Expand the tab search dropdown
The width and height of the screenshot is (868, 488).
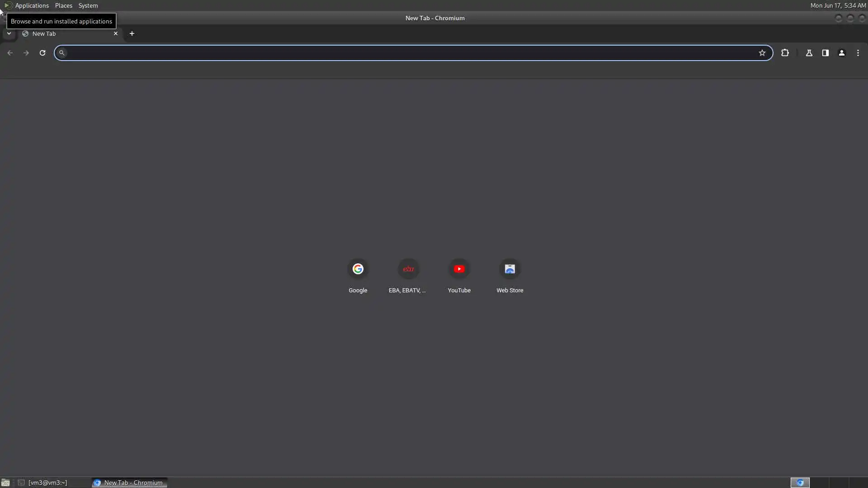9,33
